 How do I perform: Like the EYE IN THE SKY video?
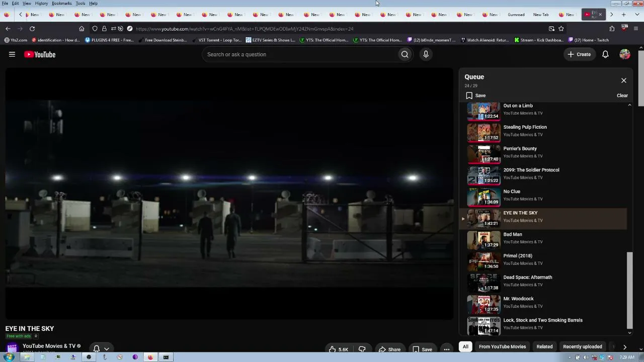339,349
